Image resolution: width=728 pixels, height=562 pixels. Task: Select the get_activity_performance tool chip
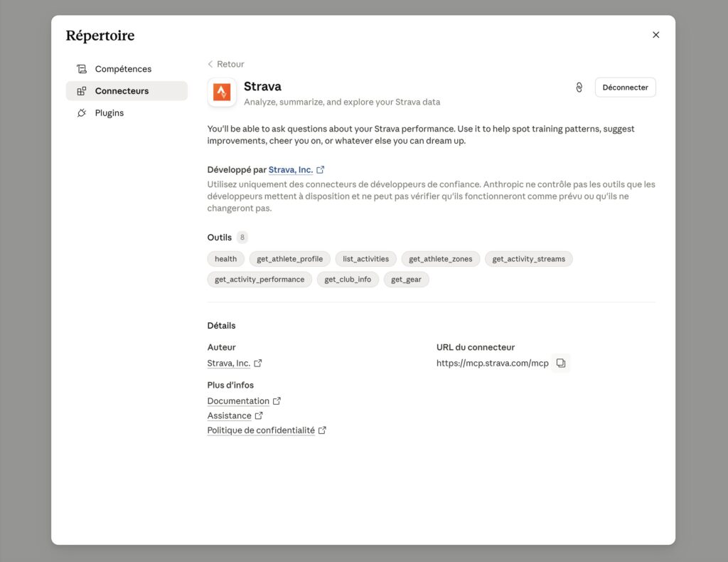[259, 279]
